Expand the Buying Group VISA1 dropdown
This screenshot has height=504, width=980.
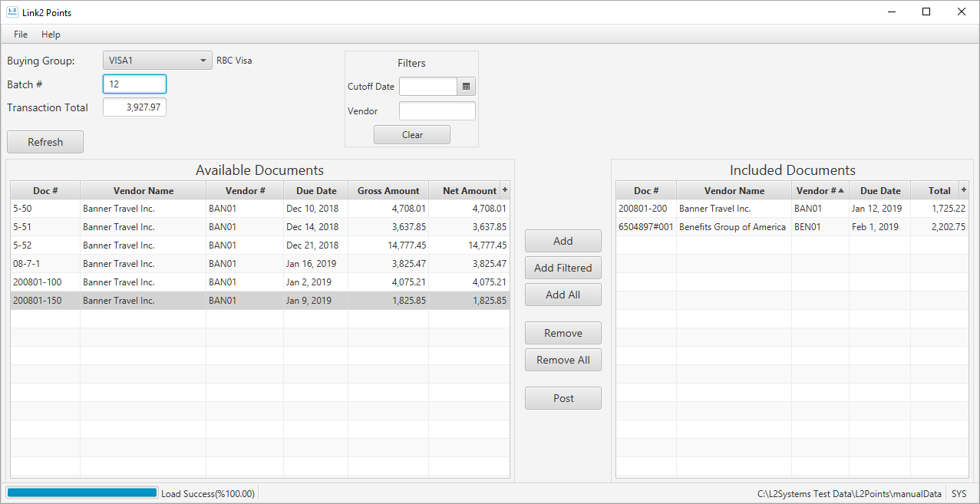203,61
